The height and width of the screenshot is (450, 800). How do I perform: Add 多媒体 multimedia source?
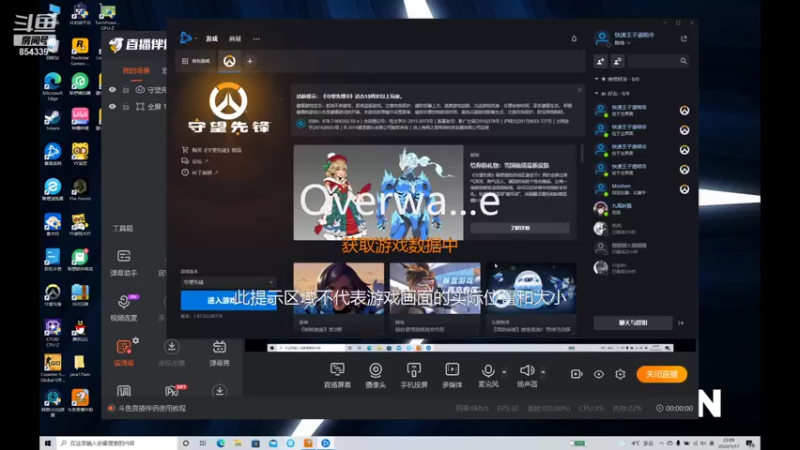tap(452, 375)
